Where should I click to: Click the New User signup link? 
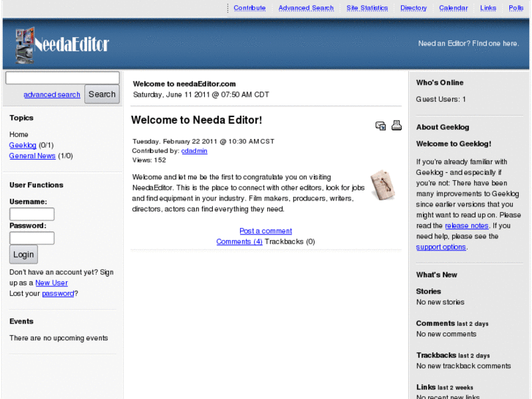pos(51,283)
